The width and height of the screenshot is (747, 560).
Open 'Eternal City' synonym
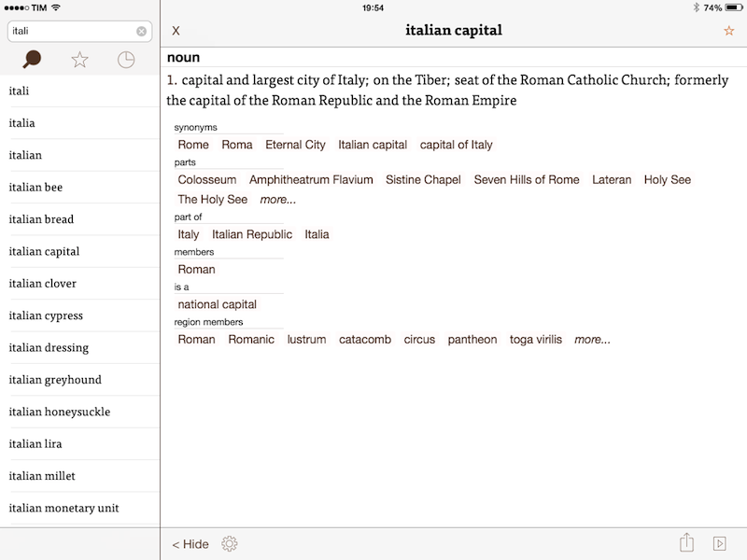(x=295, y=145)
